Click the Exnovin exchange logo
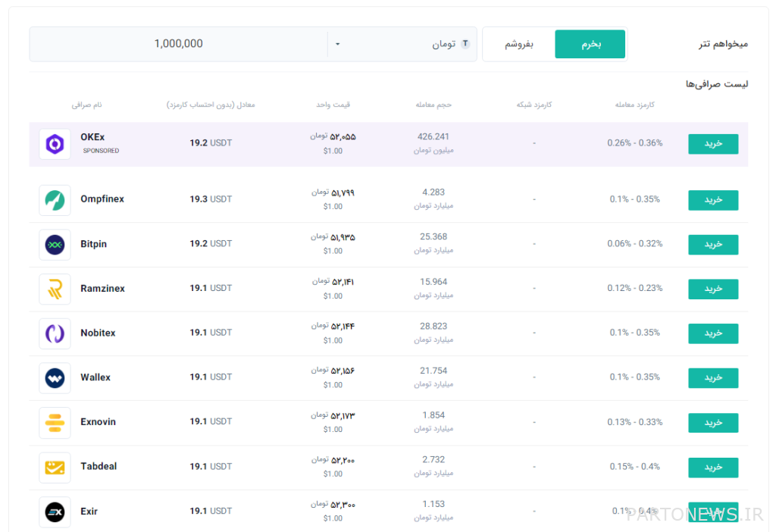Image resolution: width=776 pixels, height=532 pixels. click(55, 423)
